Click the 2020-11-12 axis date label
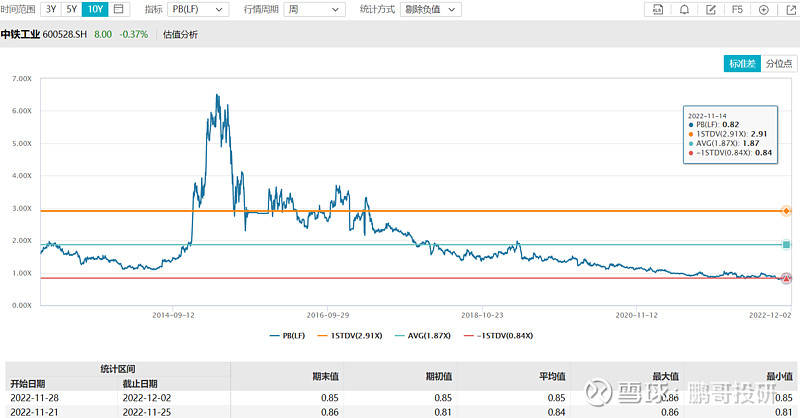800x418 pixels. point(637,315)
